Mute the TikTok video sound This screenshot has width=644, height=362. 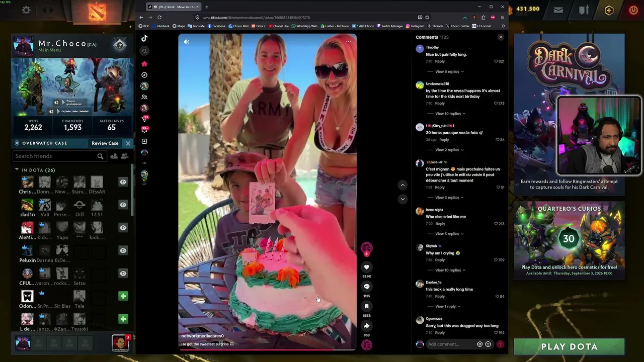coord(187,42)
